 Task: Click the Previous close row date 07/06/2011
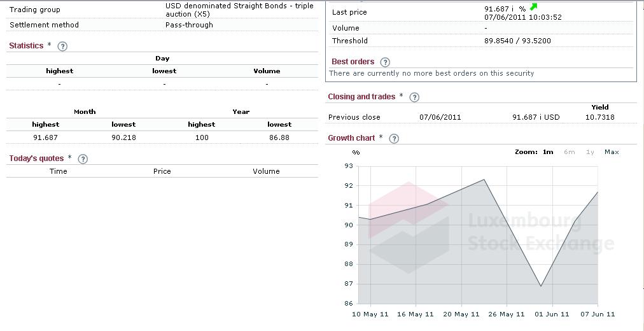440,117
